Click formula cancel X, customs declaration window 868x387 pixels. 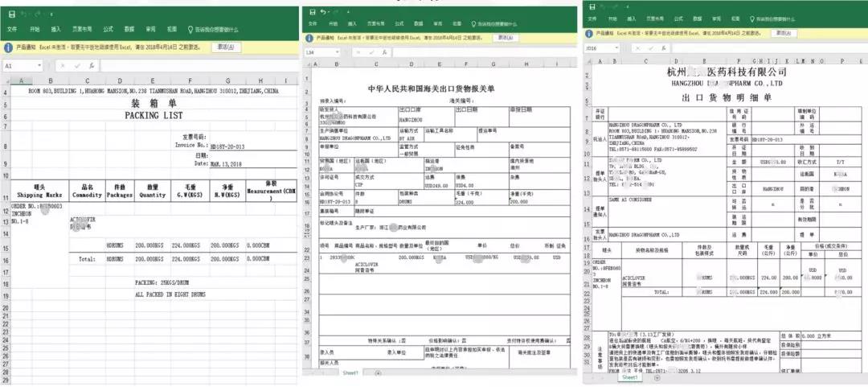click(358, 52)
